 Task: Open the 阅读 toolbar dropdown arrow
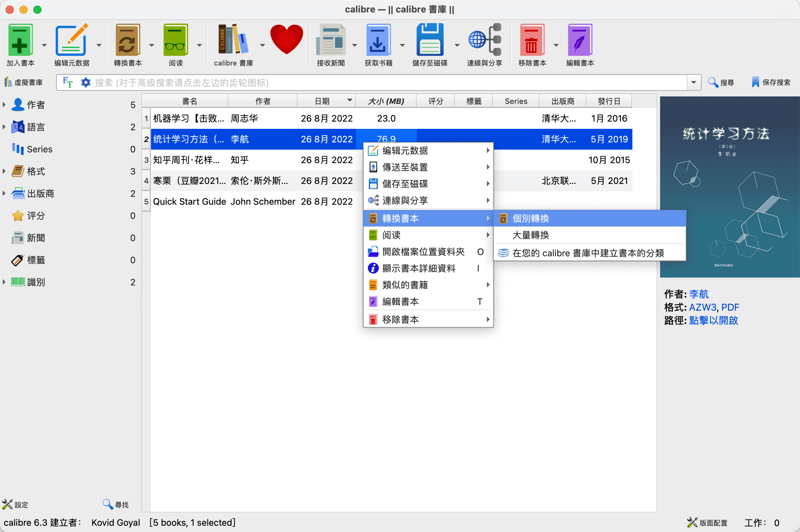[199, 45]
